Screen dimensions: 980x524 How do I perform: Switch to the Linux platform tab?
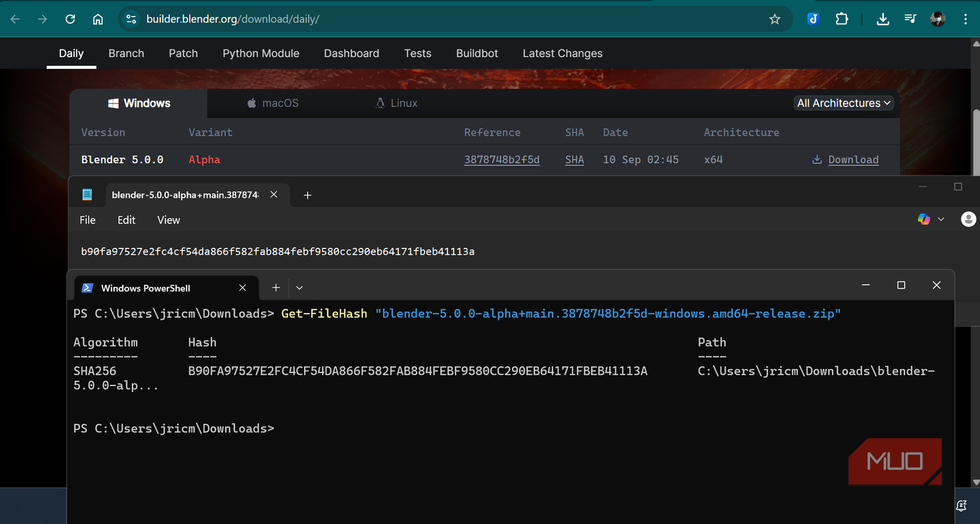(x=396, y=103)
